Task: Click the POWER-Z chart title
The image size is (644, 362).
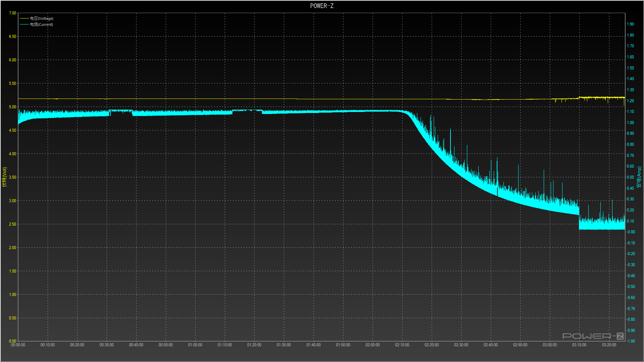Action: pos(322,6)
